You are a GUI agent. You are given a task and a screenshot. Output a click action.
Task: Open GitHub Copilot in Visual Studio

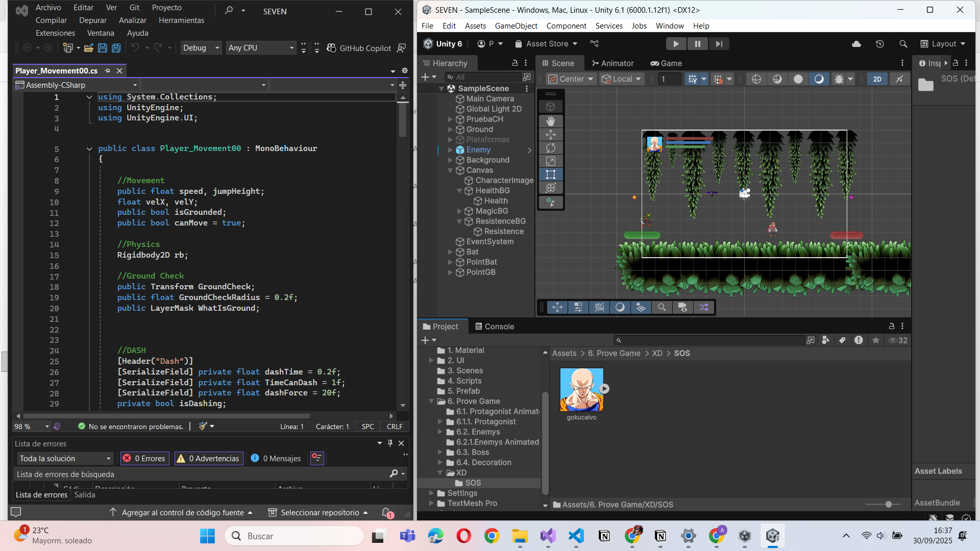pos(359,48)
